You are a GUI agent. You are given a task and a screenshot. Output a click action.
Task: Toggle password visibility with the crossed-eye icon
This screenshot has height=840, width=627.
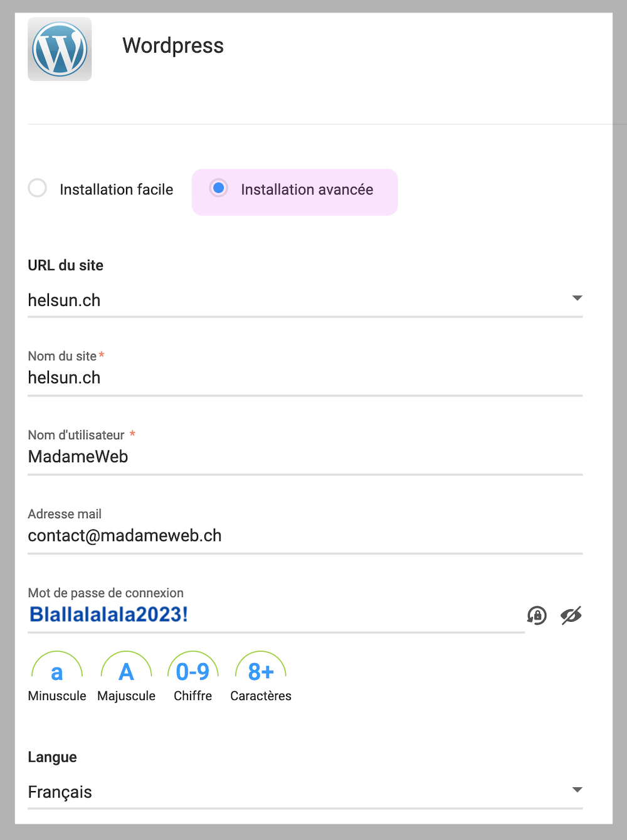click(571, 615)
